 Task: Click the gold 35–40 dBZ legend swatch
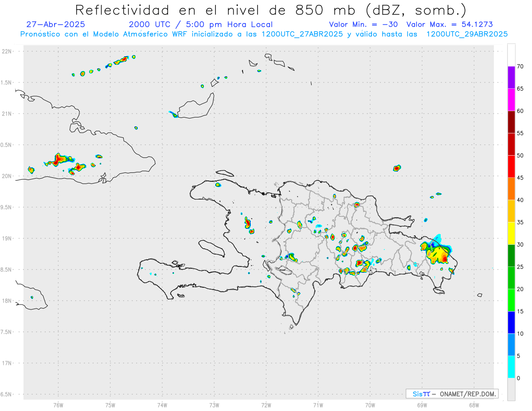pyautogui.click(x=511, y=211)
